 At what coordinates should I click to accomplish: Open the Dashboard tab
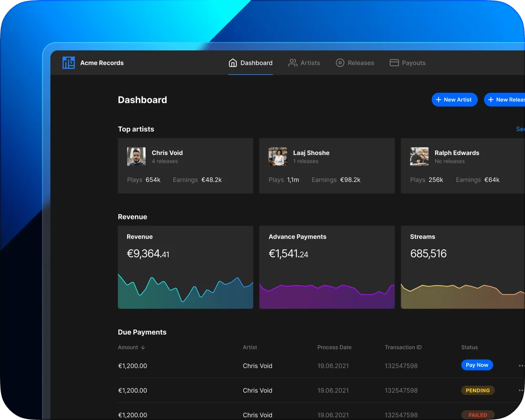tap(250, 63)
